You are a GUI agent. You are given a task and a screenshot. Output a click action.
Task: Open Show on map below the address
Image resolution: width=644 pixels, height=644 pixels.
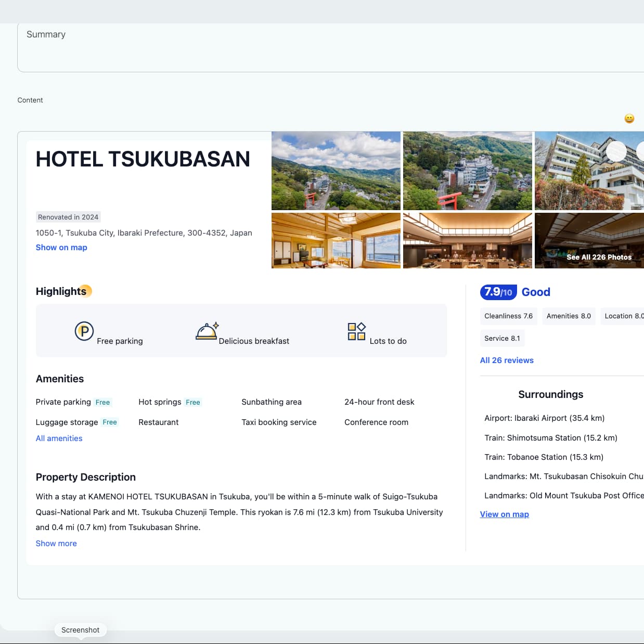pos(61,247)
